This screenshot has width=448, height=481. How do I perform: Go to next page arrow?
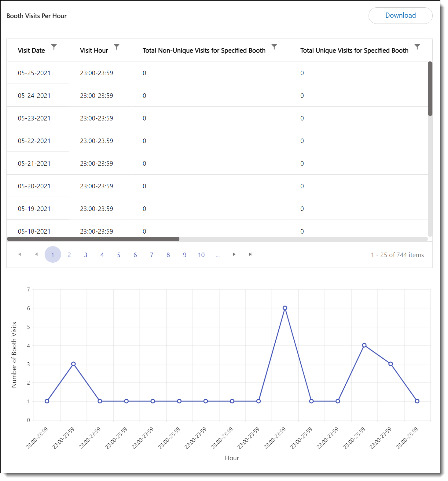click(x=234, y=254)
